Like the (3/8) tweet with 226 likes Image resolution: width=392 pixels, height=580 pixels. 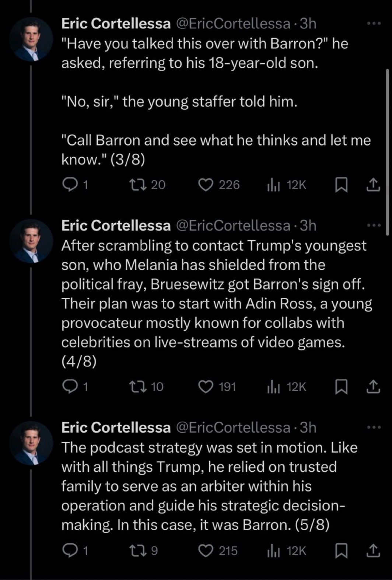[204, 185]
